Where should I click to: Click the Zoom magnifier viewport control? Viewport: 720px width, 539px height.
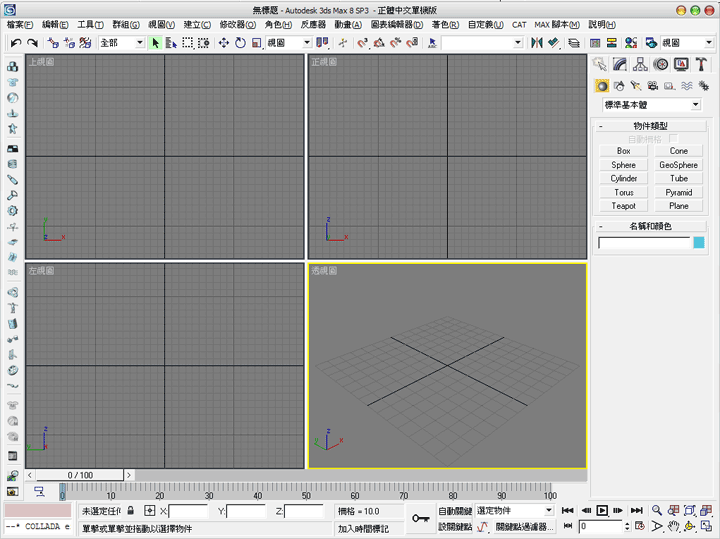pos(657,510)
